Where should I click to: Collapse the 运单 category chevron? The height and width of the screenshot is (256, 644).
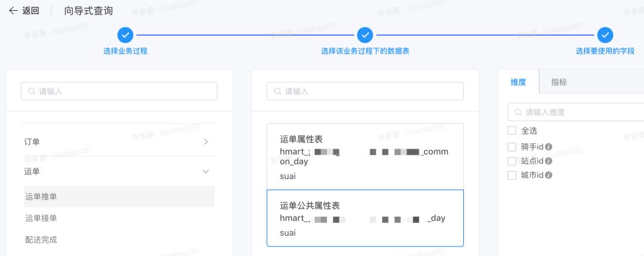tap(206, 171)
